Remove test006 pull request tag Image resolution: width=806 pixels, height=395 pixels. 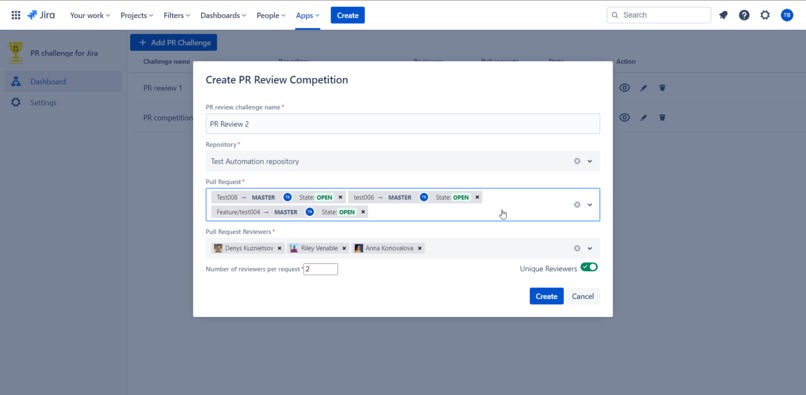point(477,197)
